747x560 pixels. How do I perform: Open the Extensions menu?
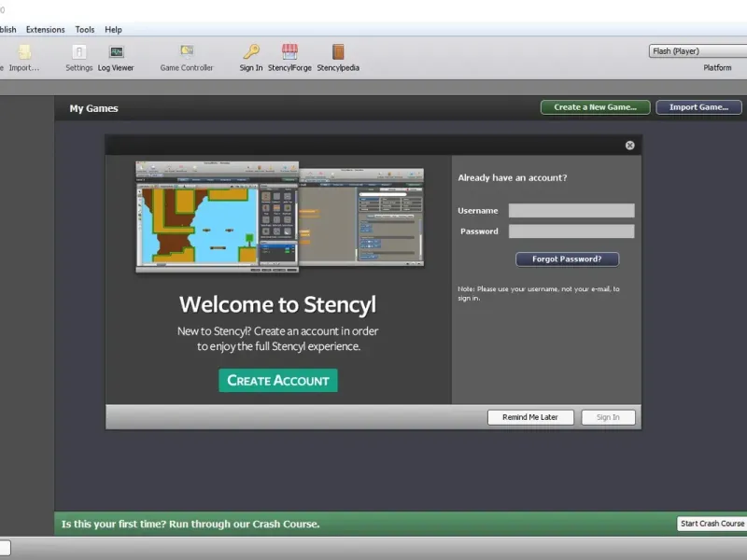[x=45, y=30]
